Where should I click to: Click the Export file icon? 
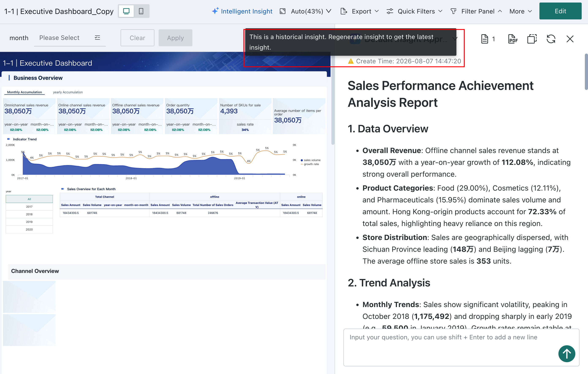[344, 11]
